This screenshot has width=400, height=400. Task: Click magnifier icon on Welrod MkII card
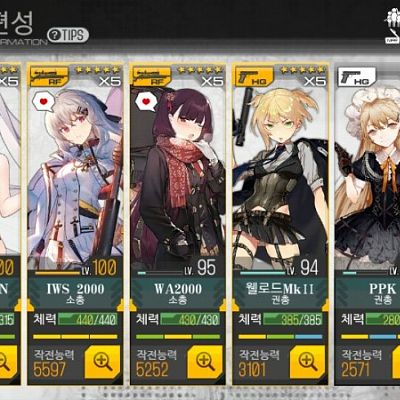point(308,362)
